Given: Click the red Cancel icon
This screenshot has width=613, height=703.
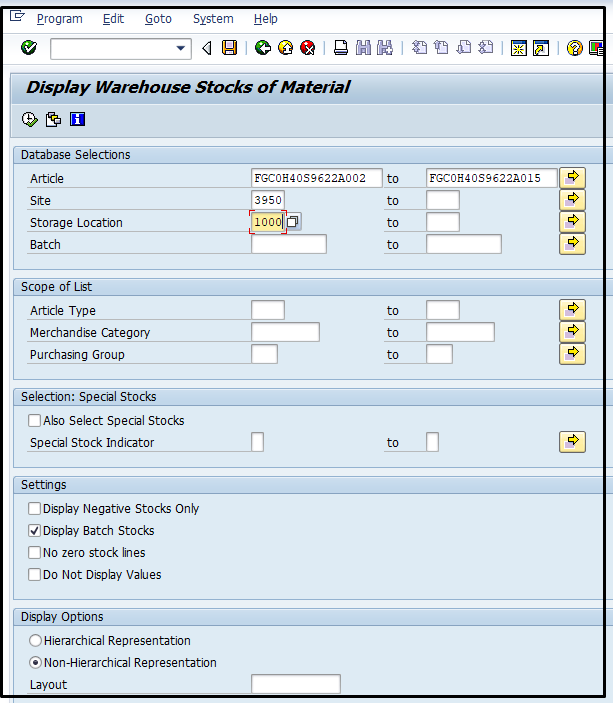Looking at the screenshot, I should (308, 48).
